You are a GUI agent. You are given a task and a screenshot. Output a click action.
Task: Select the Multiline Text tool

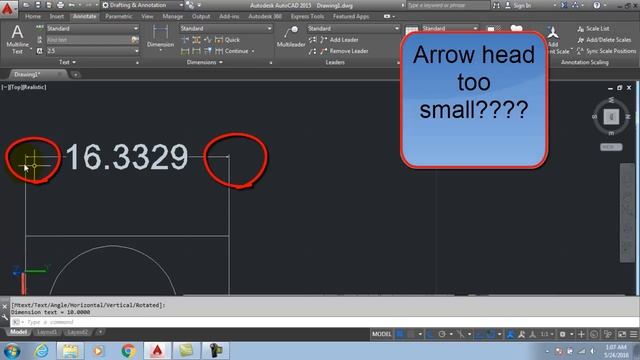[17, 40]
